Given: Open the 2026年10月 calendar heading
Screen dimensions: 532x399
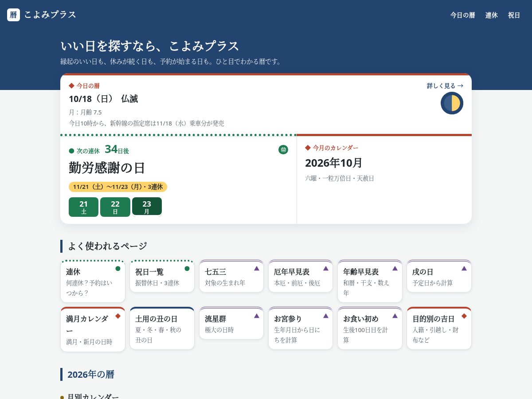Looking at the screenshot, I should point(334,163).
